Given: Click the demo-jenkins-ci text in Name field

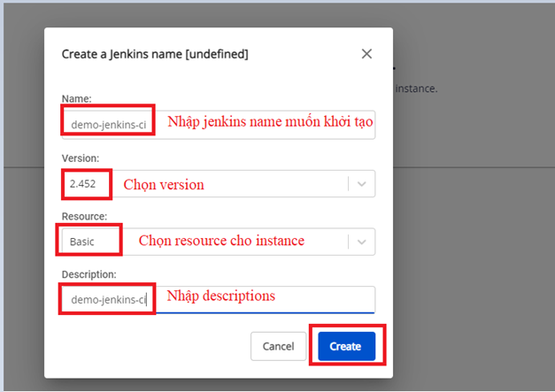Looking at the screenshot, I should click(109, 125).
